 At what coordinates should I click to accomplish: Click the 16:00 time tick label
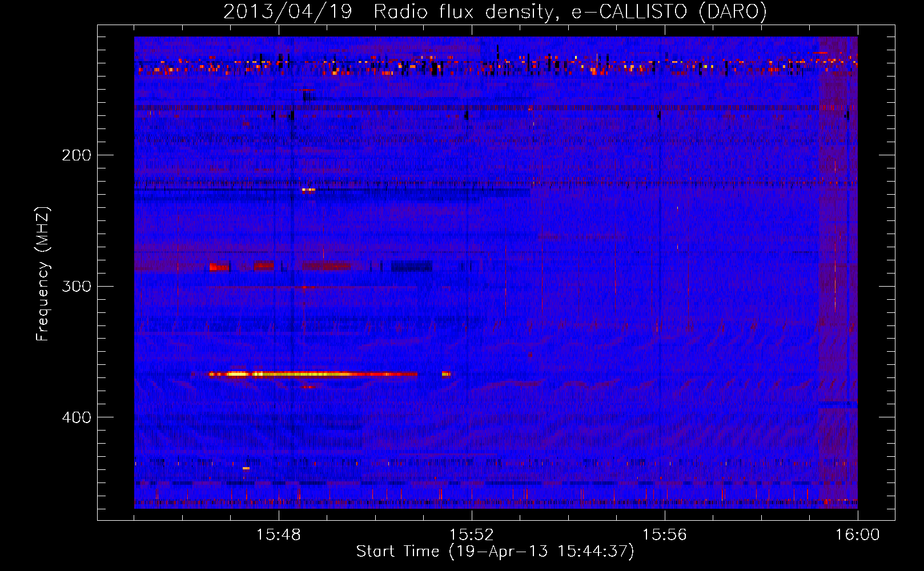tap(858, 534)
